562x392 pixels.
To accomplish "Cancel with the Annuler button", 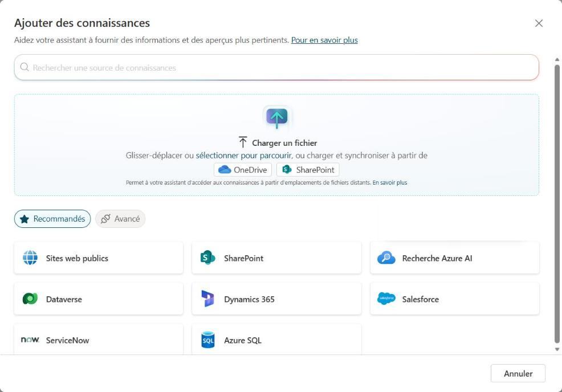I will point(518,373).
